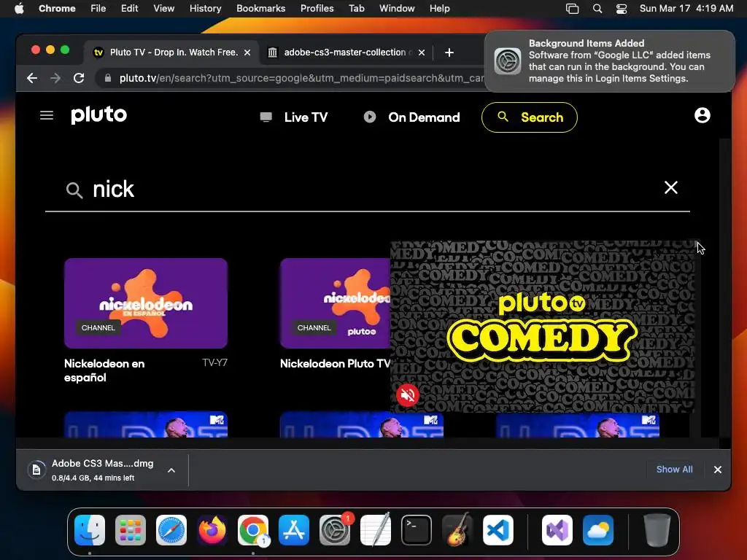Image resolution: width=747 pixels, height=560 pixels.
Task: Open the Profiles menu
Action: (x=317, y=9)
